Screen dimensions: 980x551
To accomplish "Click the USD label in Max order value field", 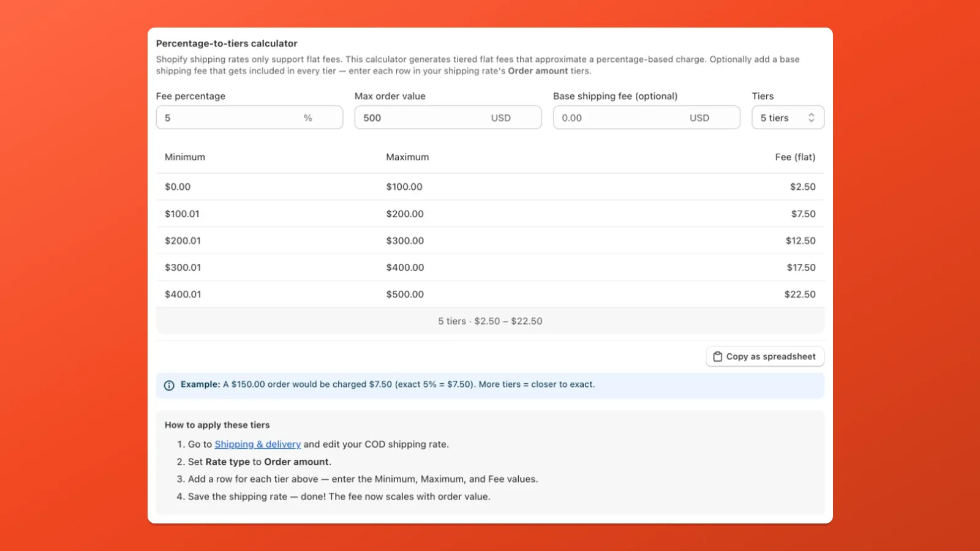I will [x=500, y=118].
